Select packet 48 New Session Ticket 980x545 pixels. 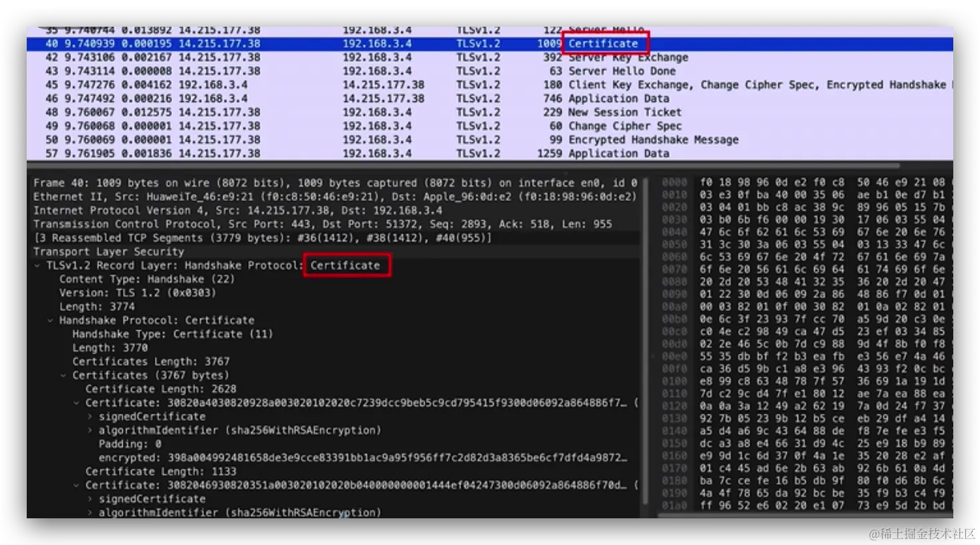[x=490, y=112]
